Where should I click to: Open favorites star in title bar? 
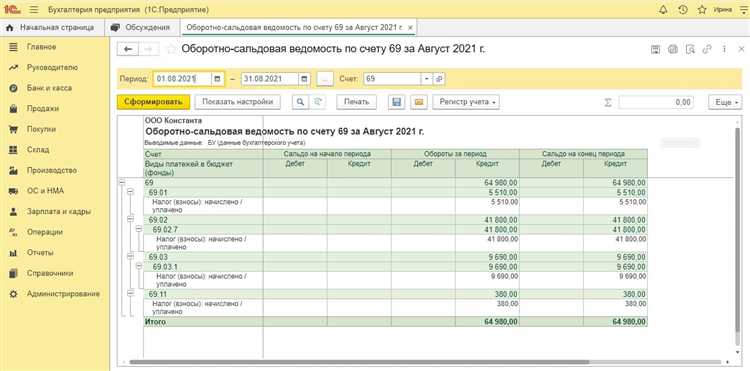[x=702, y=10]
